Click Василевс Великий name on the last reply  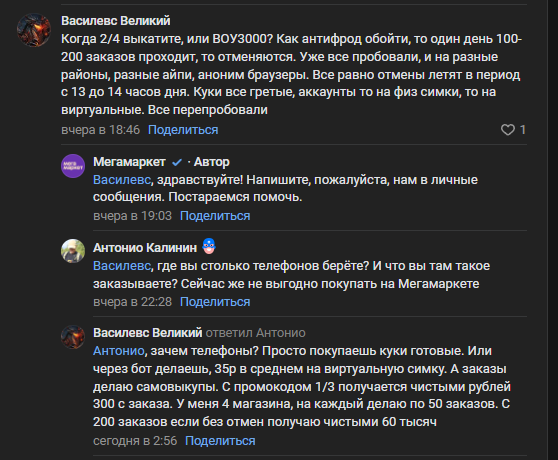coord(148,333)
